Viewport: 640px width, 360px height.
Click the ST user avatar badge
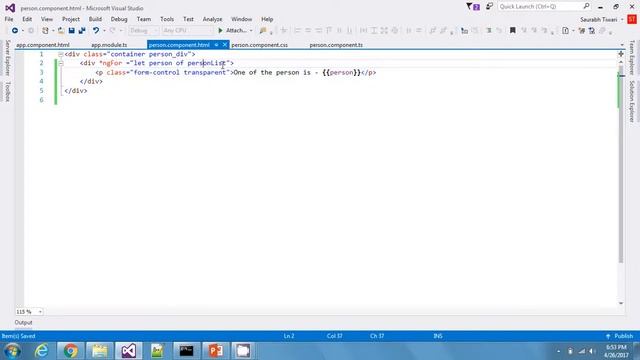click(632, 19)
